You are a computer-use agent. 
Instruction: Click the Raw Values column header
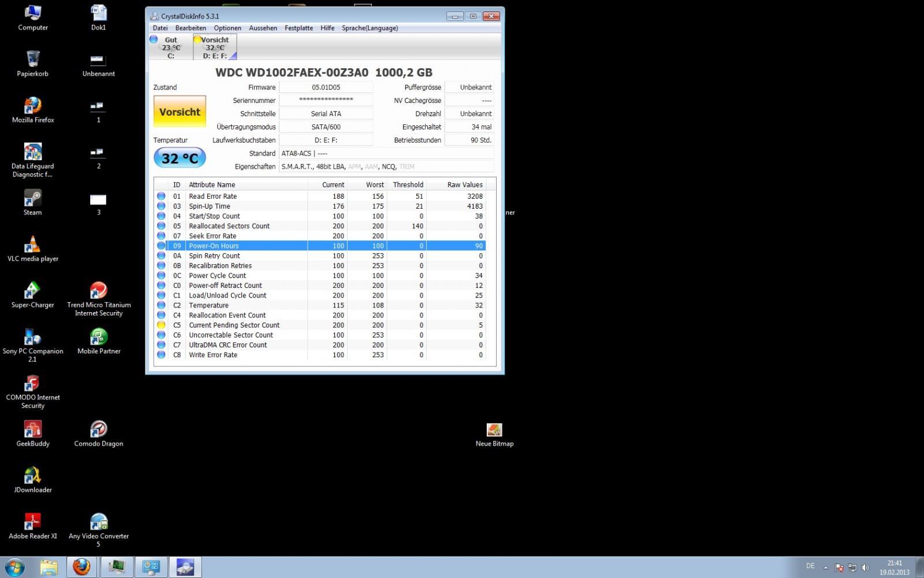(456, 185)
